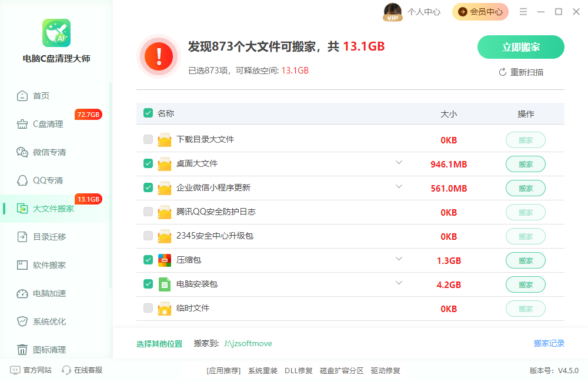
Task: Expand the 电脑安装包 row chevron
Action: pos(399,283)
